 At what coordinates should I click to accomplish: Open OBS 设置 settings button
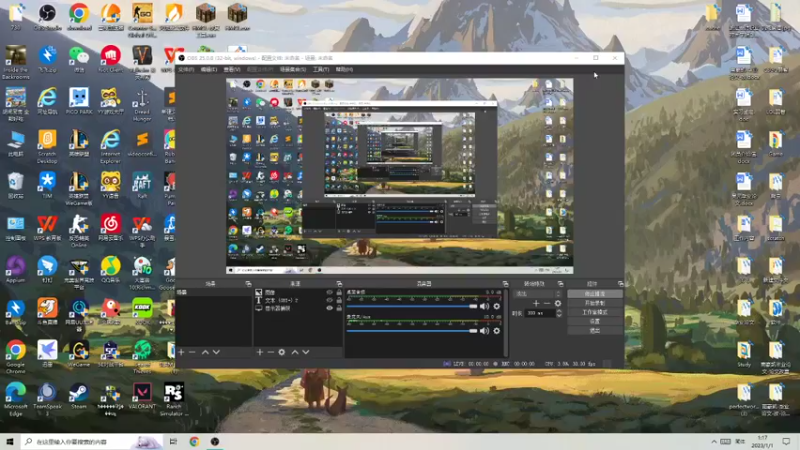(x=595, y=321)
